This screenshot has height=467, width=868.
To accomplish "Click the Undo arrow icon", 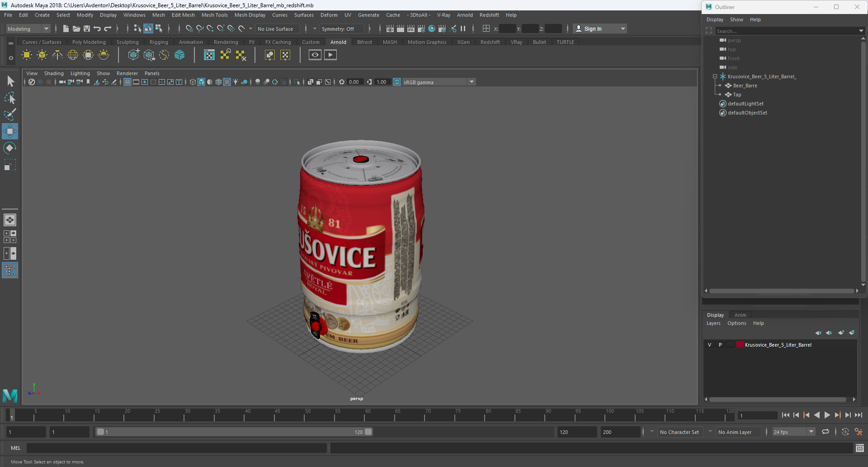I will pyautogui.click(x=97, y=29).
